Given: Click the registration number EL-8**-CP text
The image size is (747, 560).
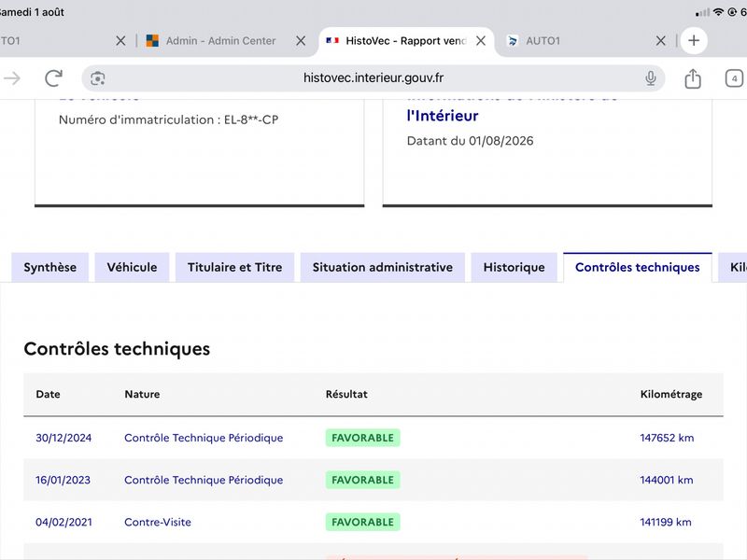Looking at the screenshot, I should point(251,119).
